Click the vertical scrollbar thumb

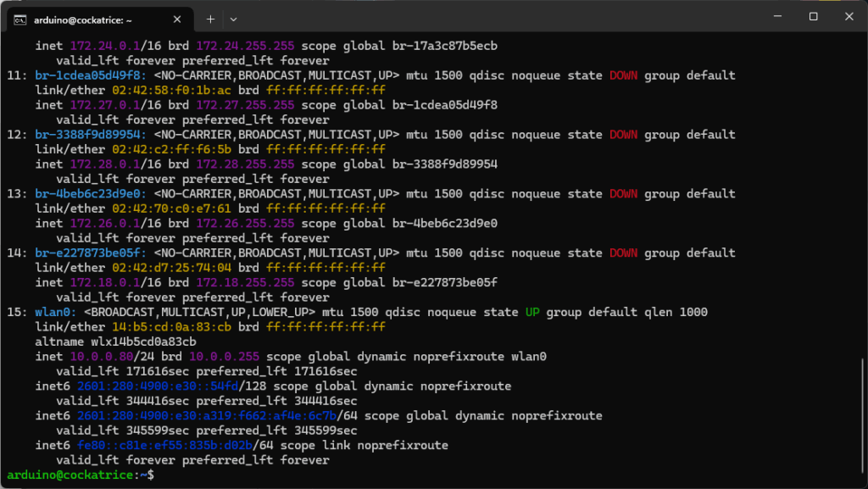coord(862,415)
